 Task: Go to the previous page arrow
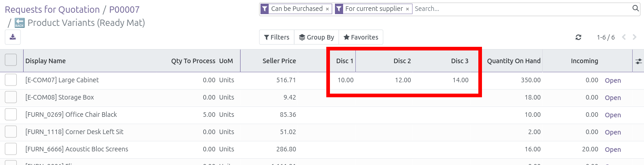(x=624, y=37)
